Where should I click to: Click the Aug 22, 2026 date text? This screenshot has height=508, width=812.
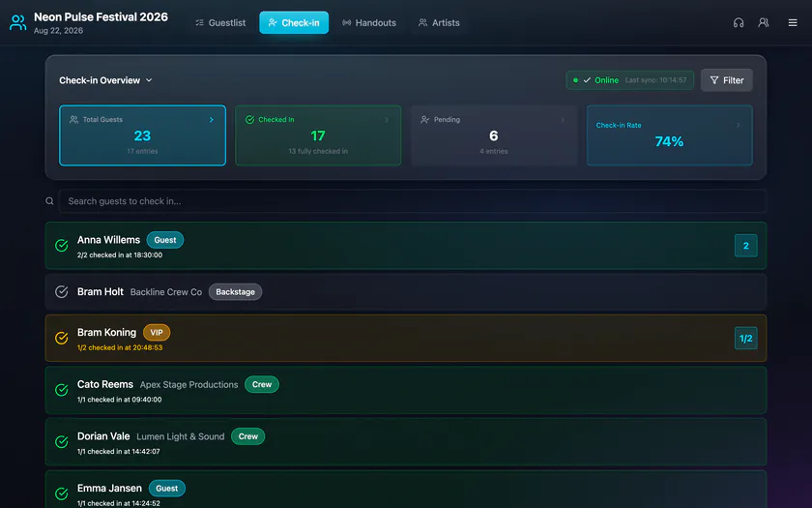(x=58, y=31)
